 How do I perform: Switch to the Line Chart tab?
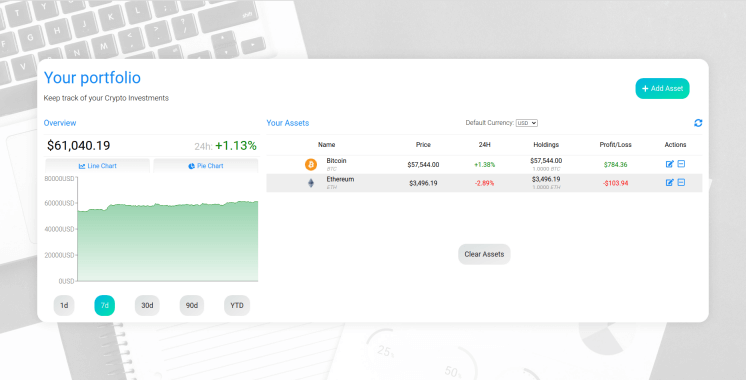click(98, 166)
